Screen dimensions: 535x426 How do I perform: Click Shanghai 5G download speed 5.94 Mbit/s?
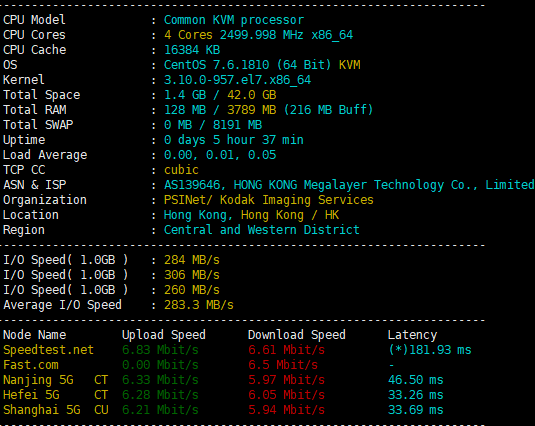click(x=286, y=410)
